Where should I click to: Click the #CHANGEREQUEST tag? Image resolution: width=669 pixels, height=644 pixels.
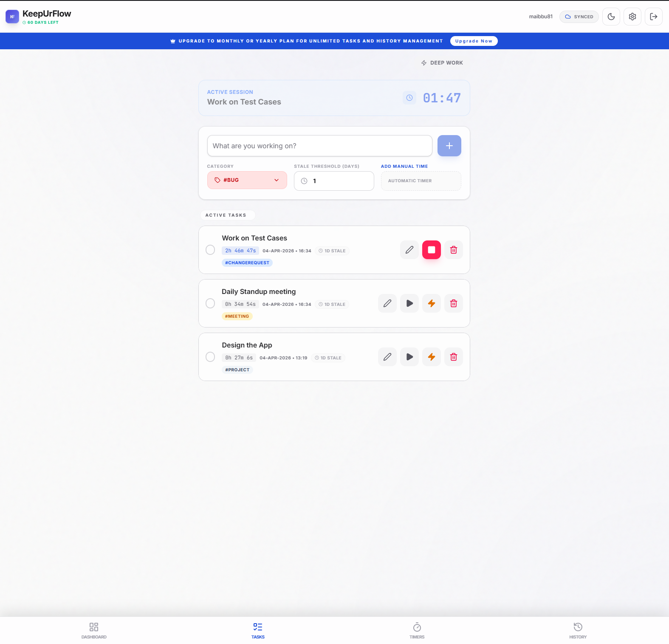pyautogui.click(x=247, y=263)
